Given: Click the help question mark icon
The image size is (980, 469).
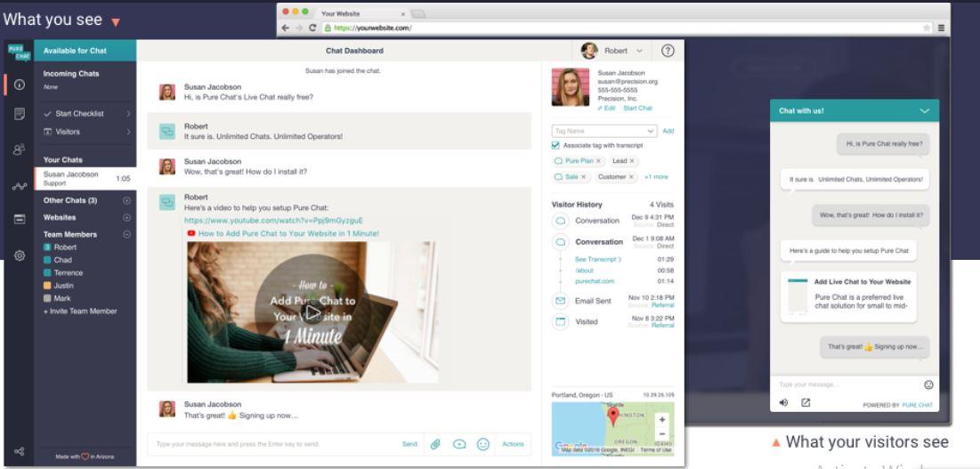Looking at the screenshot, I should click(x=668, y=52).
